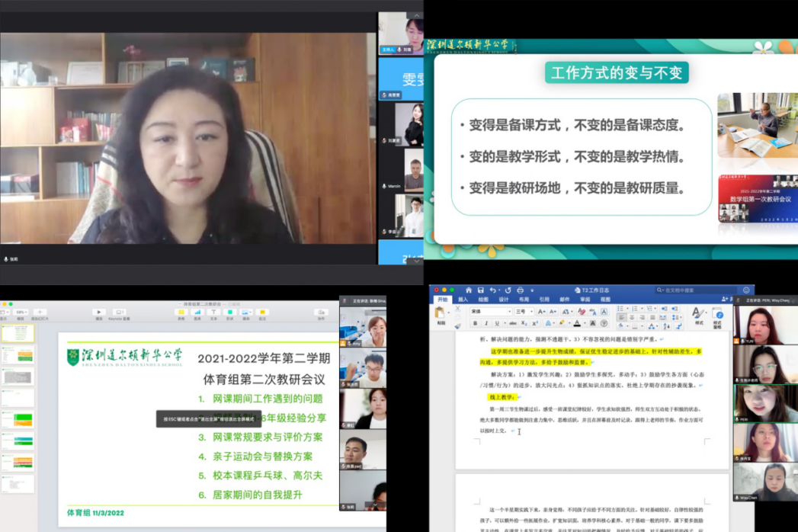The image size is (798, 532).
Task: Toggle left alignment in Word
Action: 621,317
